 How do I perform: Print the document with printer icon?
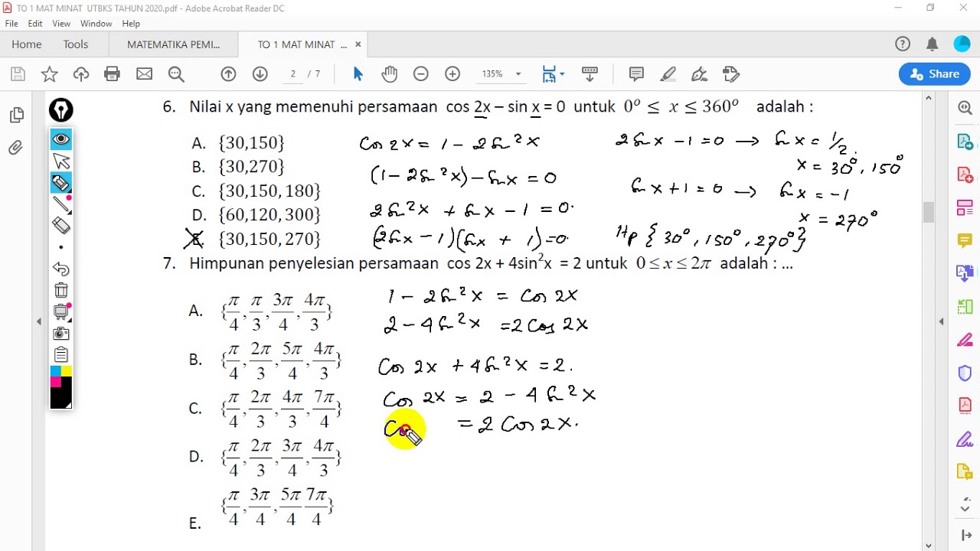coord(113,74)
